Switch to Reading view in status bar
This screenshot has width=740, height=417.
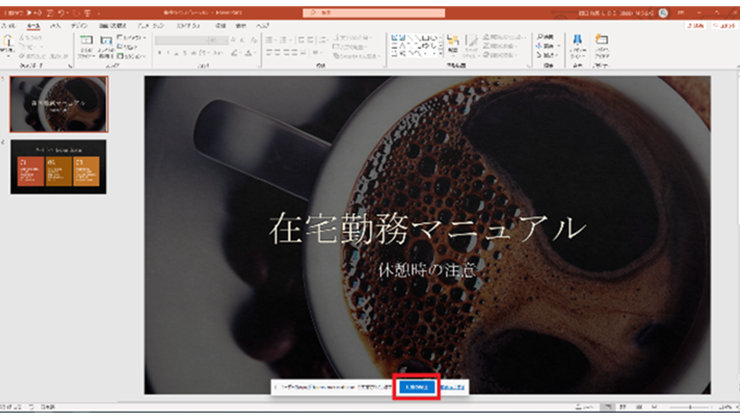pos(639,407)
